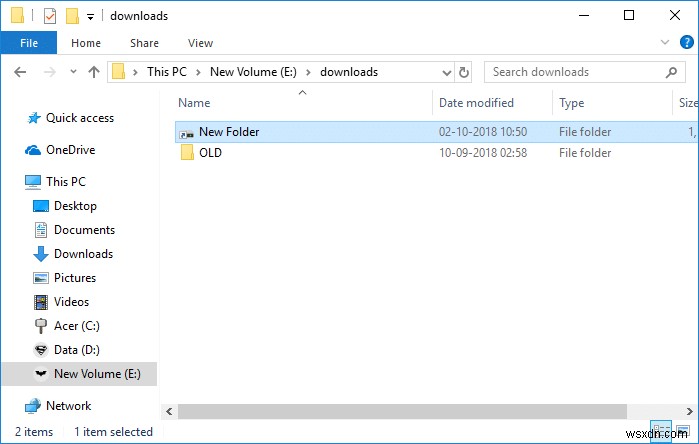
Task: Click the New folder quick access toolbar icon
Action: point(72,16)
